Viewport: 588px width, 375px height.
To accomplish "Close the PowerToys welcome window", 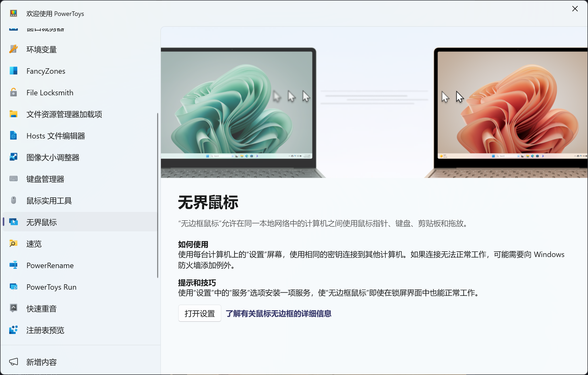I will [x=575, y=9].
